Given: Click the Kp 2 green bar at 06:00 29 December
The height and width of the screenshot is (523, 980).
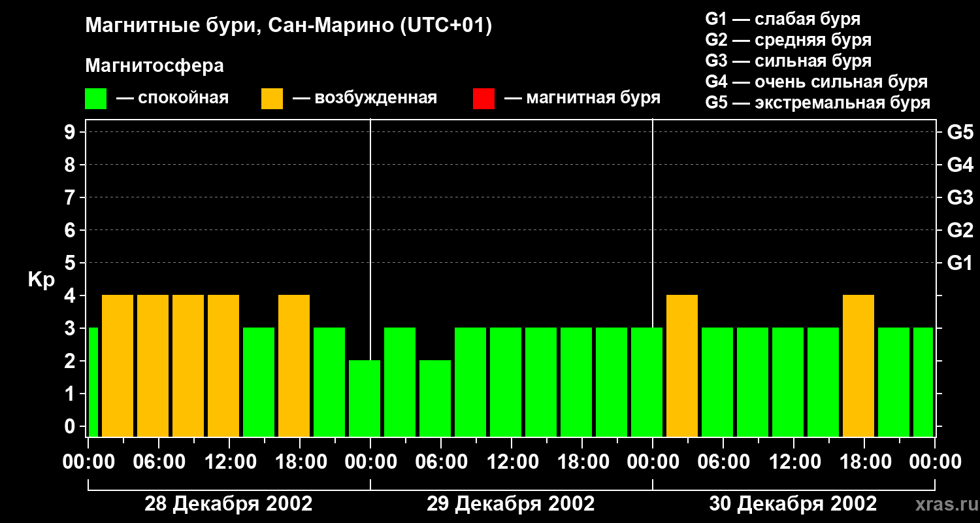Looking at the screenshot, I should click(435, 398).
